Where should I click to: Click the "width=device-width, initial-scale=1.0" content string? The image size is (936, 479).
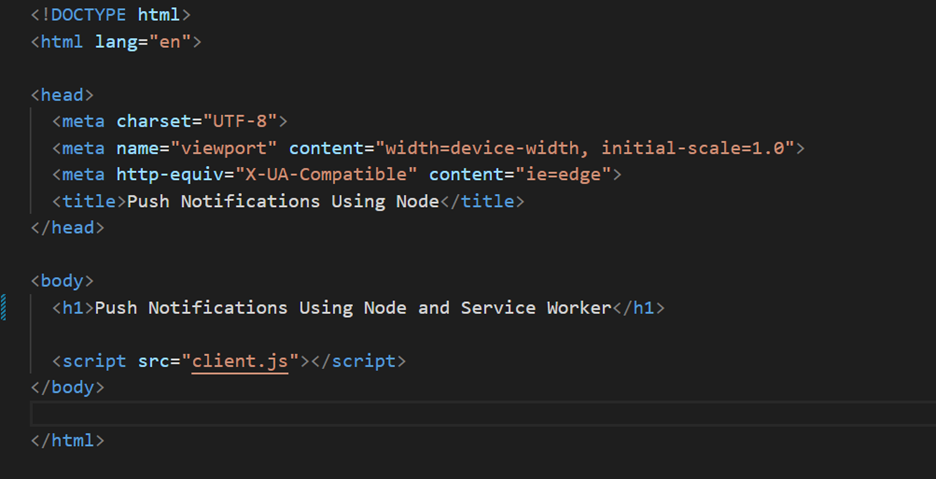(584, 148)
